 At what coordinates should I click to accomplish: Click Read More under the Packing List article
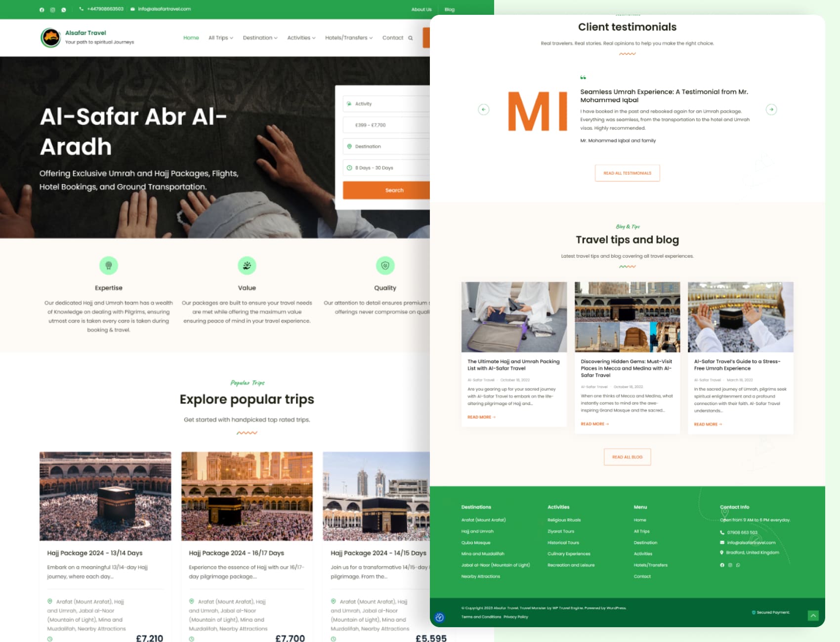(481, 417)
